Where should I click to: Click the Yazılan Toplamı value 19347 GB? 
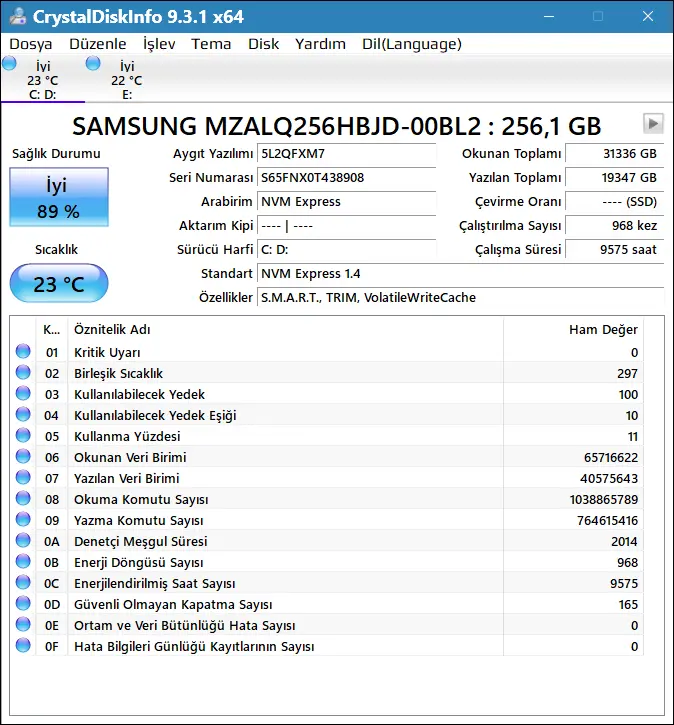pos(614,178)
